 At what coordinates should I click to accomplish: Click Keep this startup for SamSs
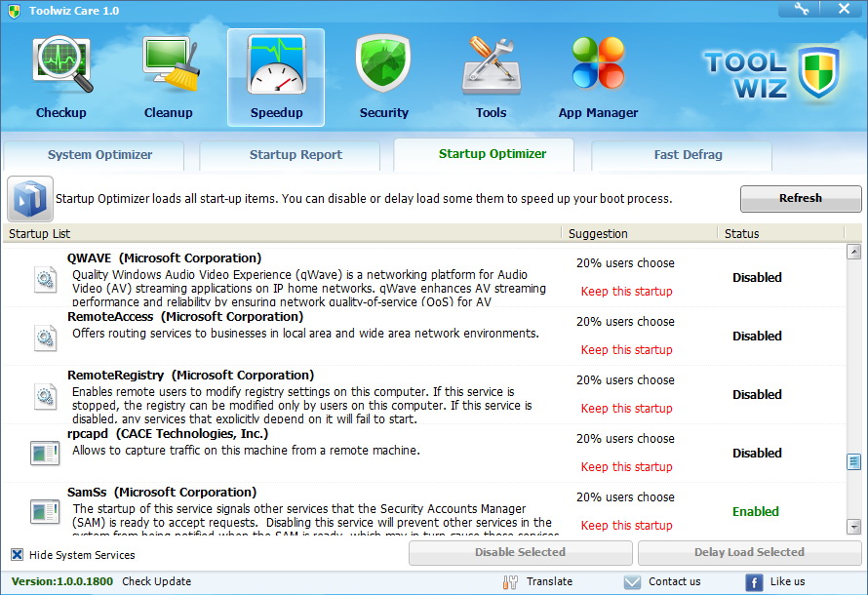tap(627, 526)
